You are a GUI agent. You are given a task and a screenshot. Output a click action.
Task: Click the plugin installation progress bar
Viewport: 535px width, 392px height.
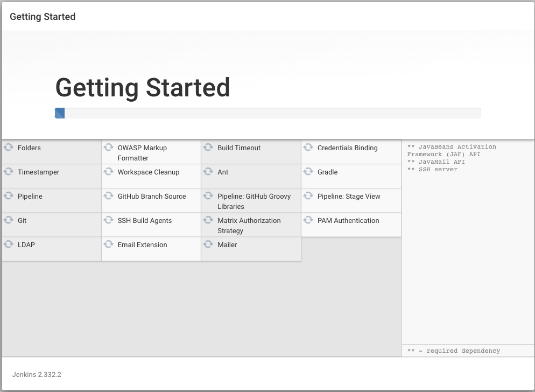click(x=268, y=113)
